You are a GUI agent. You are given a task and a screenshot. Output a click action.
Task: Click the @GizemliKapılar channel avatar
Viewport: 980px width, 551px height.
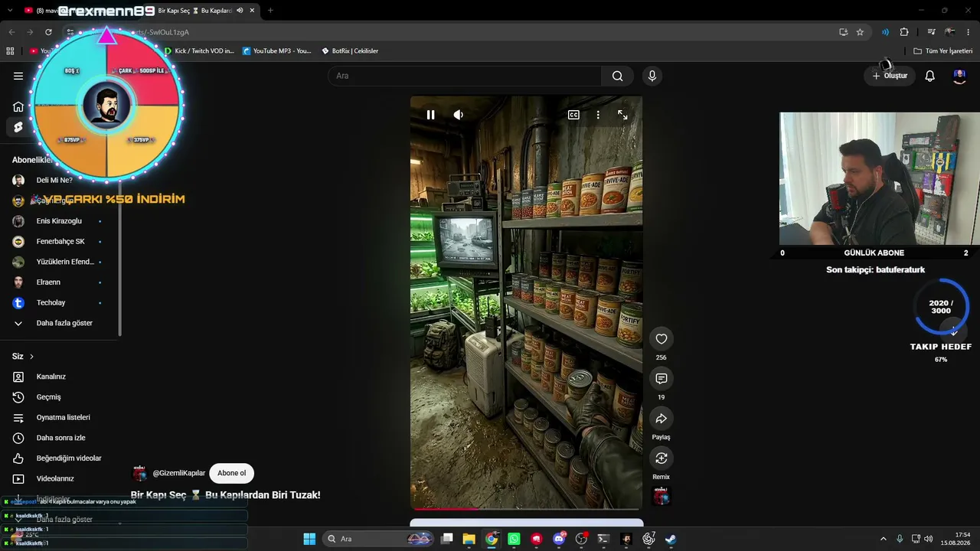pyautogui.click(x=139, y=473)
